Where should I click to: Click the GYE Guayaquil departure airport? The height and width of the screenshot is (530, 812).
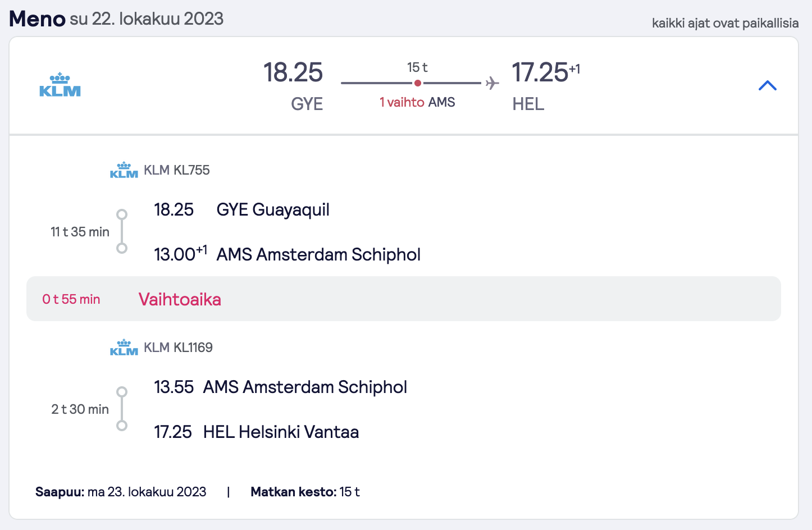[273, 209]
